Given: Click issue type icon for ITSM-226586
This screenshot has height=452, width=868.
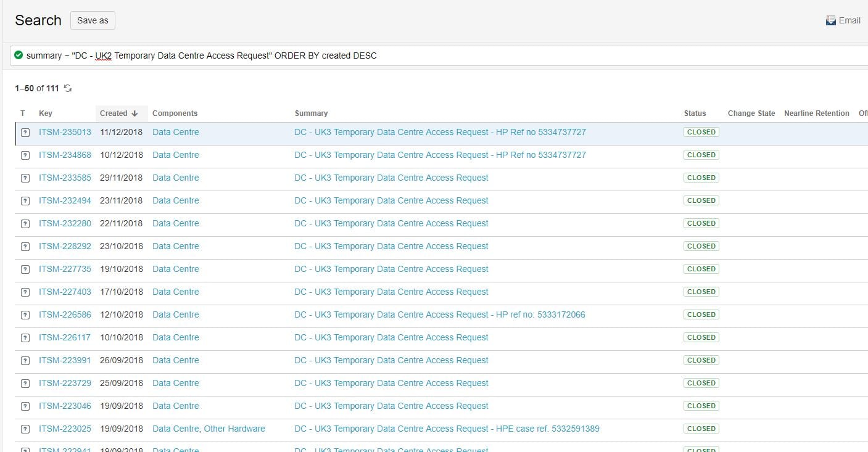Looking at the screenshot, I should tap(25, 315).
